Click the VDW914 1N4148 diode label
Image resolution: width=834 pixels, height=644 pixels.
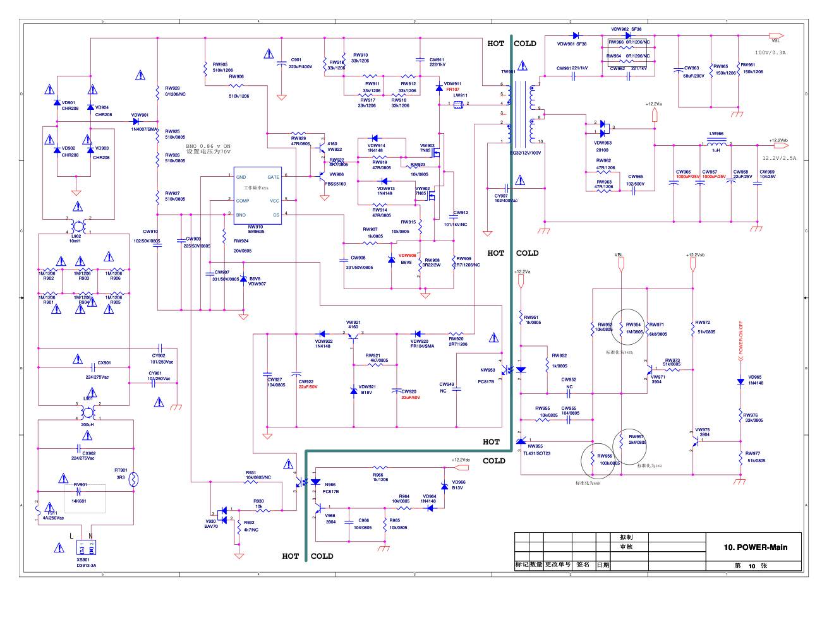point(376,148)
